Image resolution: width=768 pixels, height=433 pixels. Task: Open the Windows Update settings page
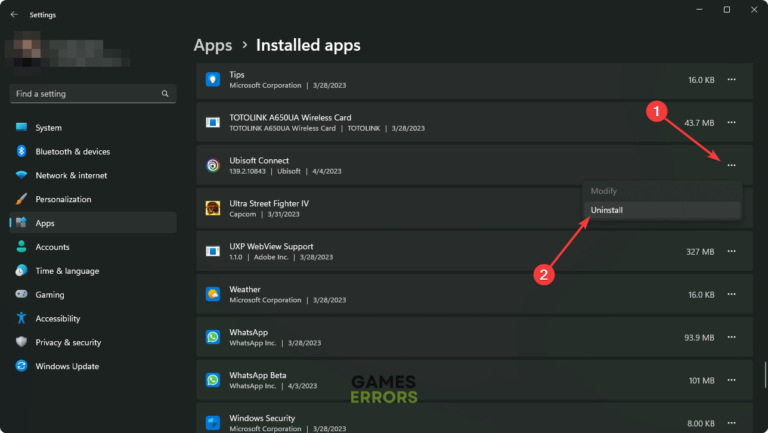tap(67, 366)
